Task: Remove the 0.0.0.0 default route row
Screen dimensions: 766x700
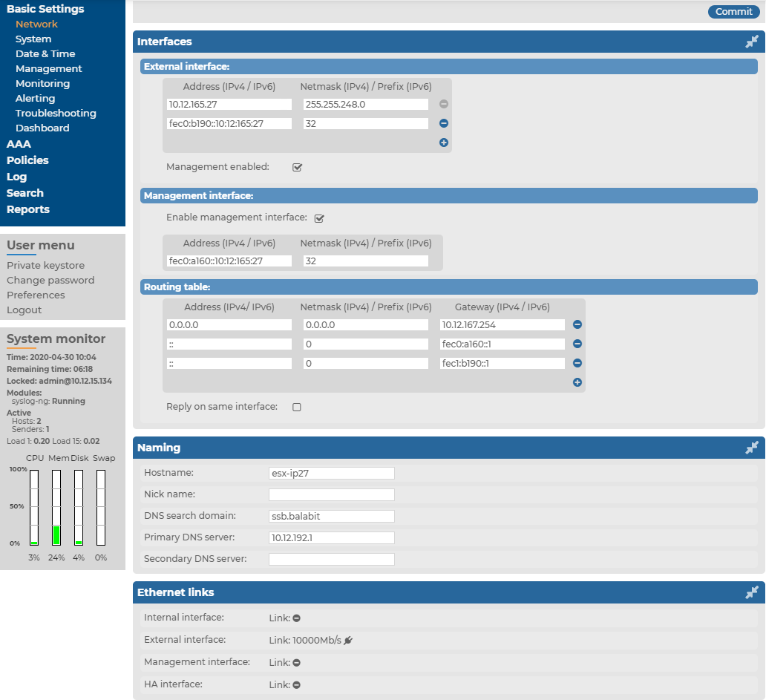Action: [577, 325]
